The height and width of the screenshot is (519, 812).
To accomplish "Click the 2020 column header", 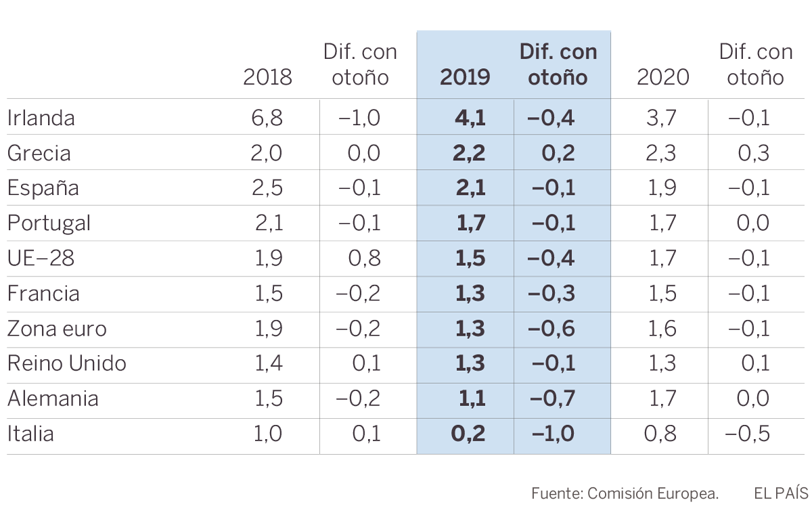I will click(x=662, y=77).
